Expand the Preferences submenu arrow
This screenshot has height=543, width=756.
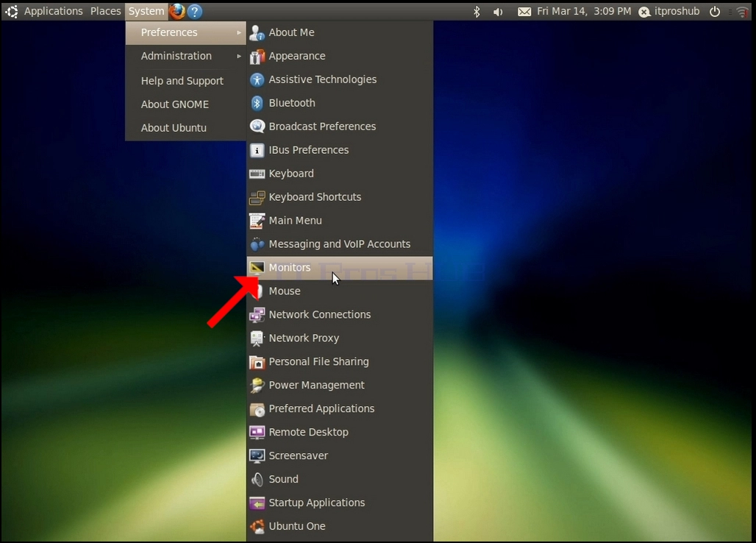tap(239, 32)
